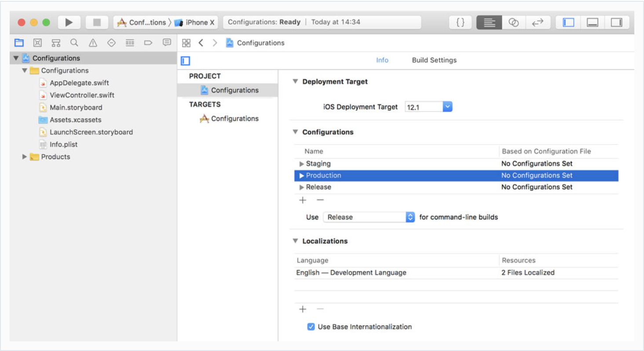The width and height of the screenshot is (644, 351).
Task: Click the Run (play) button
Action: click(x=69, y=22)
